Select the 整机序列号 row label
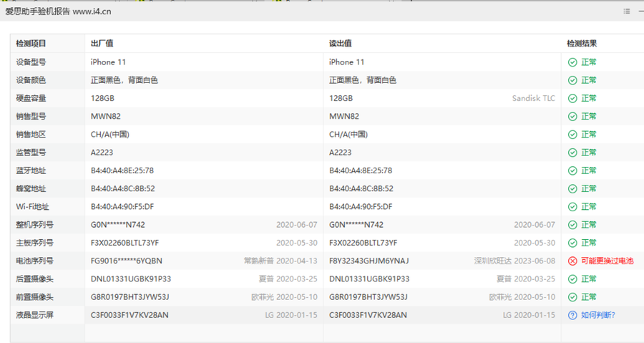The width and height of the screenshot is (644, 343). 34,225
